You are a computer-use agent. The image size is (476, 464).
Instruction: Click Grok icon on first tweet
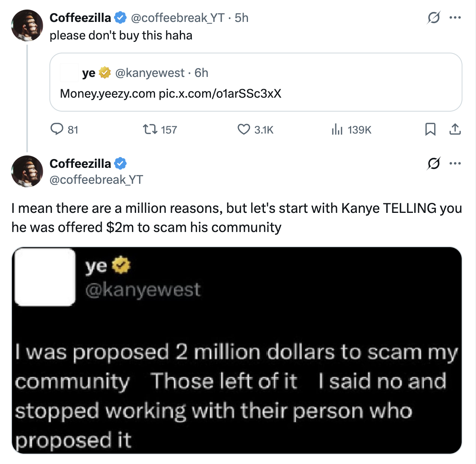tap(433, 18)
